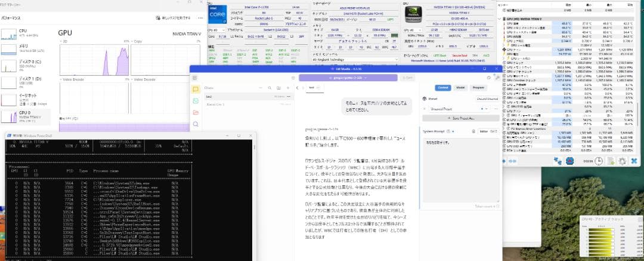Select ディスク 0 (C:) in Task Manager
Viewport: 644px width, 261px height.
(x=26, y=66)
